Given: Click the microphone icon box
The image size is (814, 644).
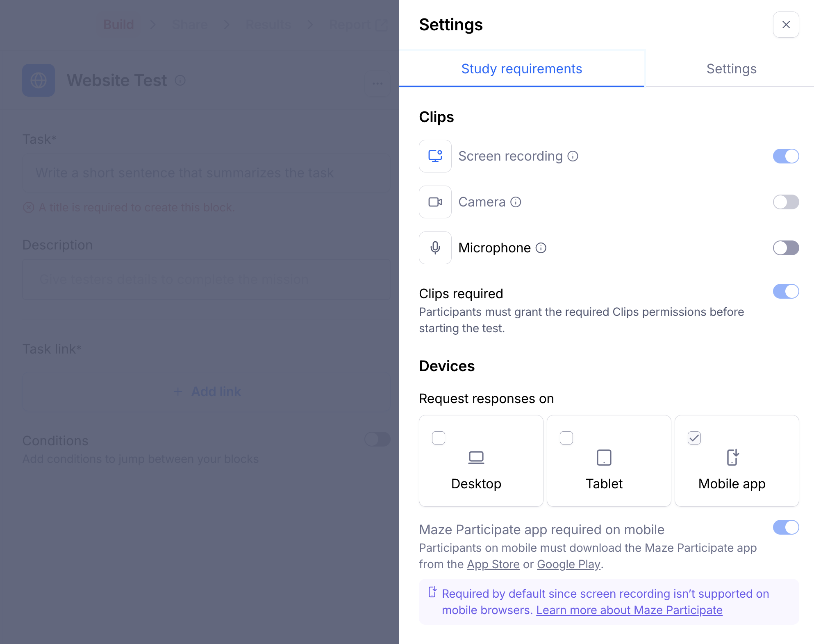Looking at the screenshot, I should point(435,248).
